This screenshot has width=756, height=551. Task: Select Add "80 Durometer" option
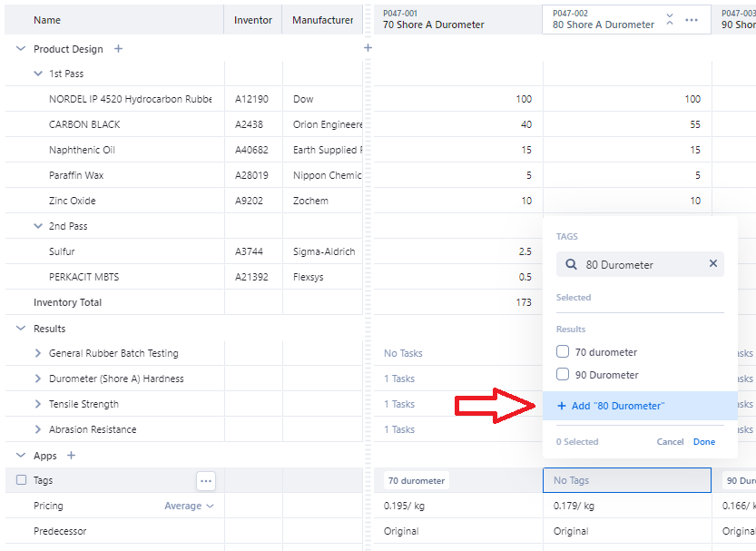[x=617, y=406]
